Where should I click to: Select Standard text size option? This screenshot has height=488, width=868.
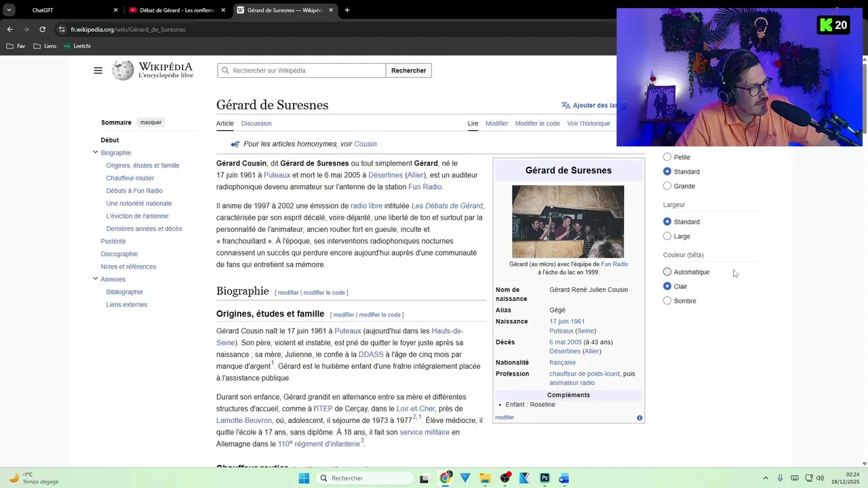pos(667,171)
